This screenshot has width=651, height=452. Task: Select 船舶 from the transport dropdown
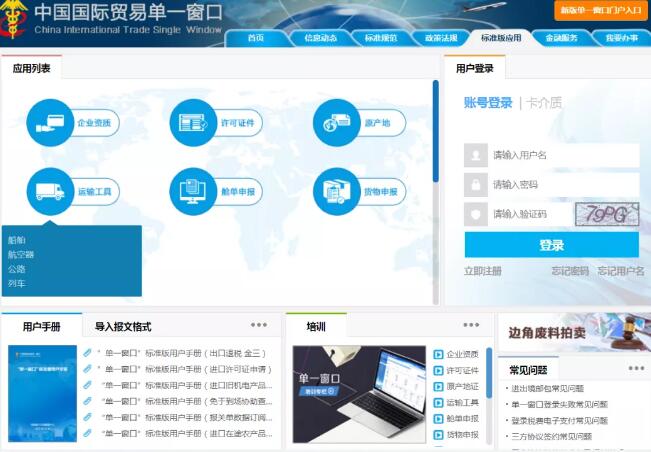pyautogui.click(x=17, y=240)
